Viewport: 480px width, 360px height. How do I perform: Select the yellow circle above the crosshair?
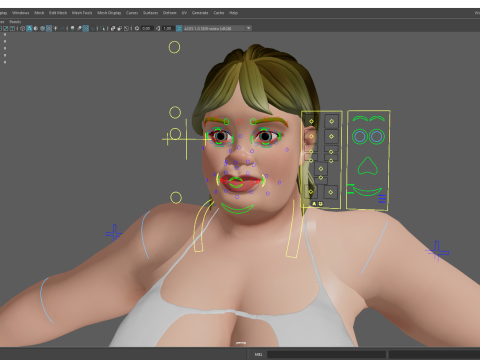click(175, 113)
